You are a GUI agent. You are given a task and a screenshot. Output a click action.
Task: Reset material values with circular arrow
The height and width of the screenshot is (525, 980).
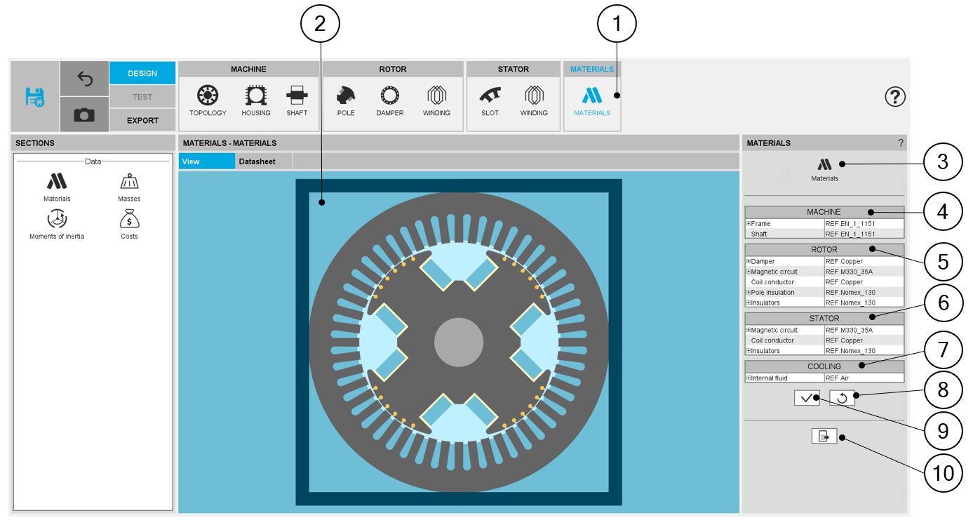[842, 399]
